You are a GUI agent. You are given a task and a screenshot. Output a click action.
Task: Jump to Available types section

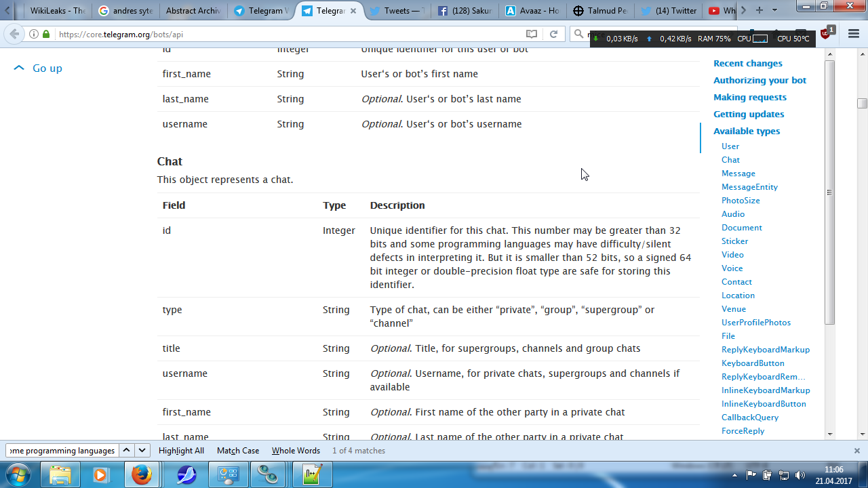click(x=747, y=131)
